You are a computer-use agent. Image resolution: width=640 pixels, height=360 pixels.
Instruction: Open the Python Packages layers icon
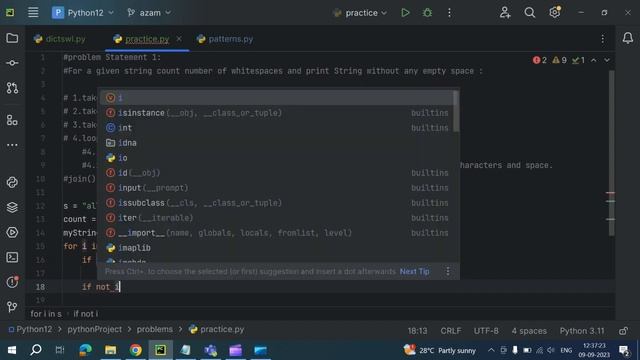point(12,207)
